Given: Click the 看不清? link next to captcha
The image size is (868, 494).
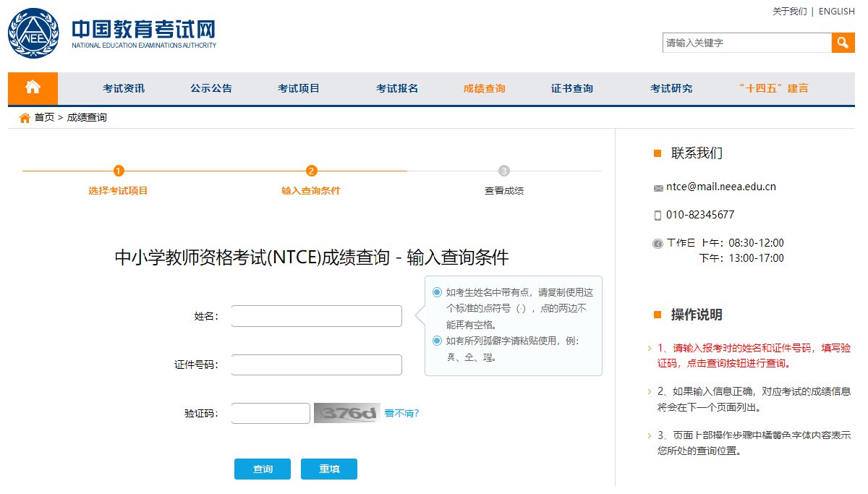Looking at the screenshot, I should click(x=401, y=414).
